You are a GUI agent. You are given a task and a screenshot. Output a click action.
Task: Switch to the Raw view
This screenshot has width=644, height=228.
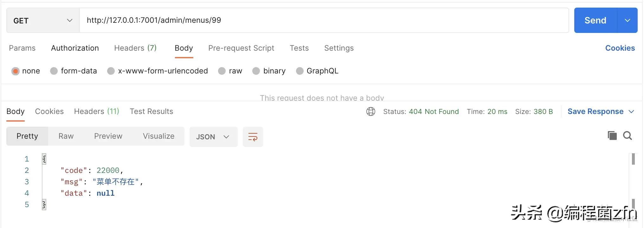66,136
